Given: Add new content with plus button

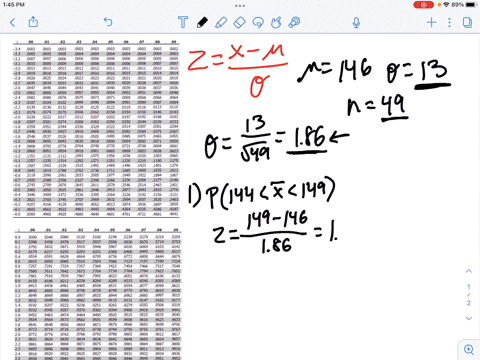Looking at the screenshot, I should click(x=431, y=22).
